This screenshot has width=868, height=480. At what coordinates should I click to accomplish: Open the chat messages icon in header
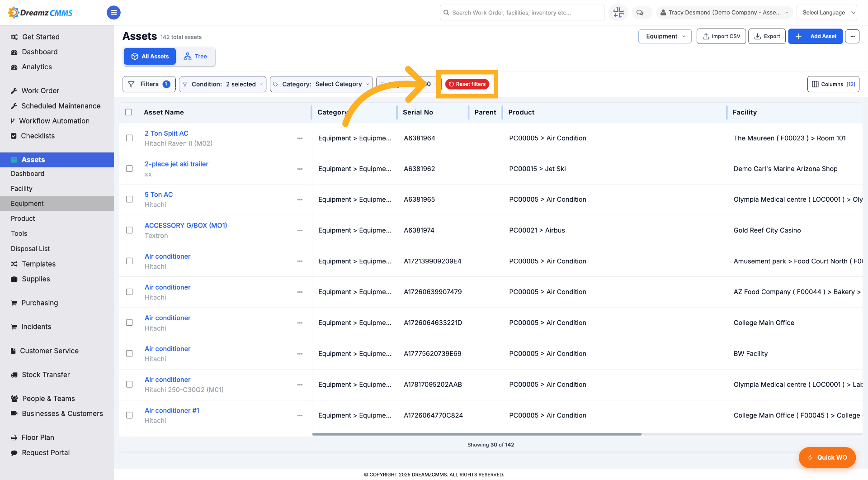pos(640,13)
